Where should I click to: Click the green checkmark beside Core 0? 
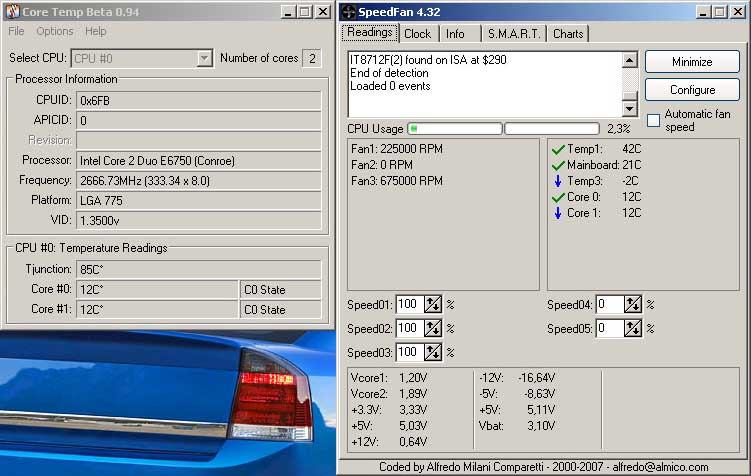(558, 197)
